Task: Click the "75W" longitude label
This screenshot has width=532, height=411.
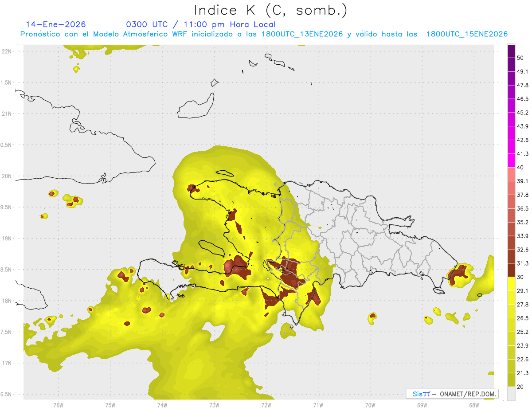Action: tap(110, 405)
